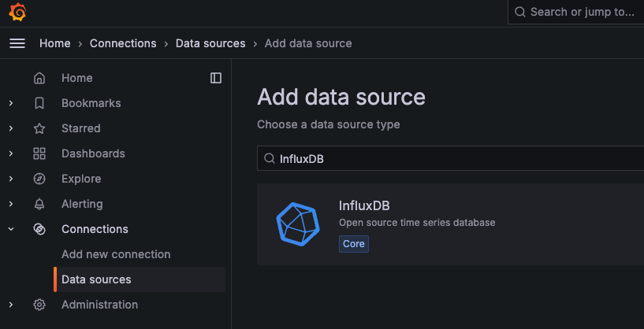Click the Administration gear icon
The height and width of the screenshot is (329, 644).
pos(39,305)
